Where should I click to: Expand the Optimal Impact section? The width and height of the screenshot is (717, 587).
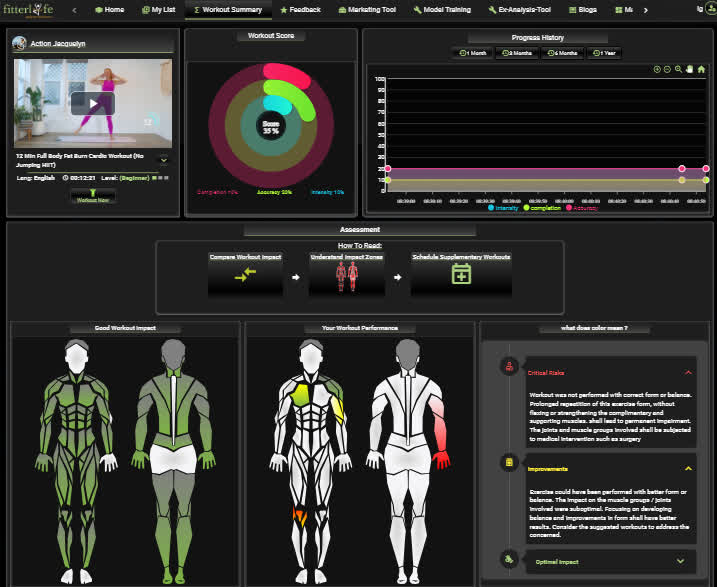pyautogui.click(x=680, y=561)
